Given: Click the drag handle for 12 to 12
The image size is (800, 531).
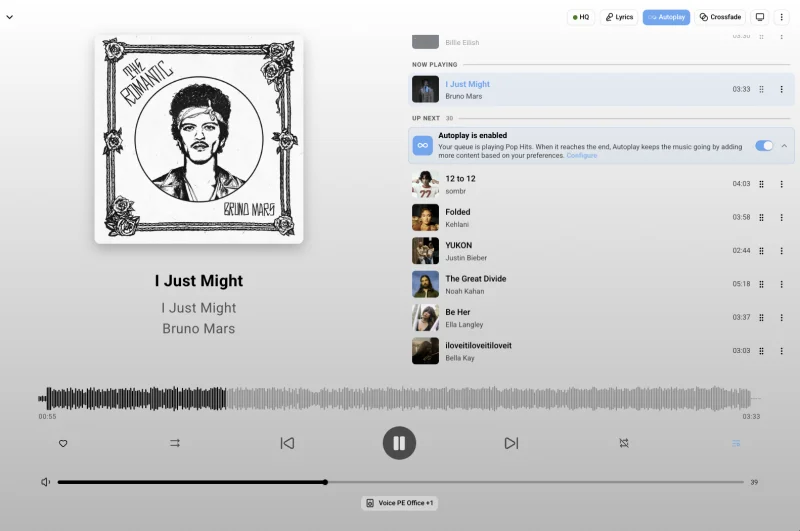Looking at the screenshot, I should [761, 184].
